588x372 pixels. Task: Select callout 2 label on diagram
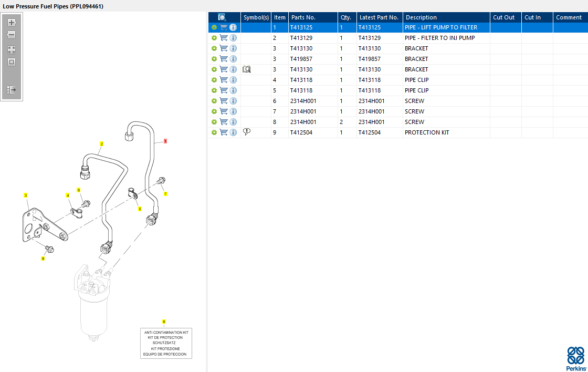[101, 143]
